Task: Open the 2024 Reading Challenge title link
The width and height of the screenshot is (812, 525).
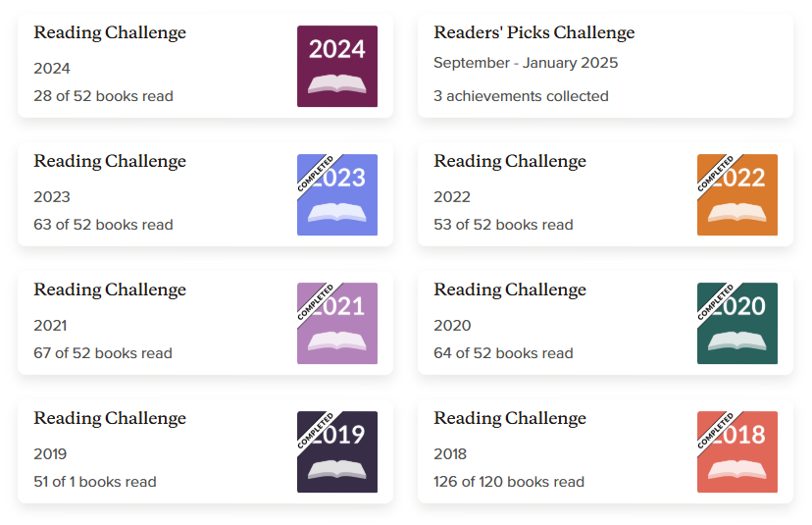Action: point(110,32)
